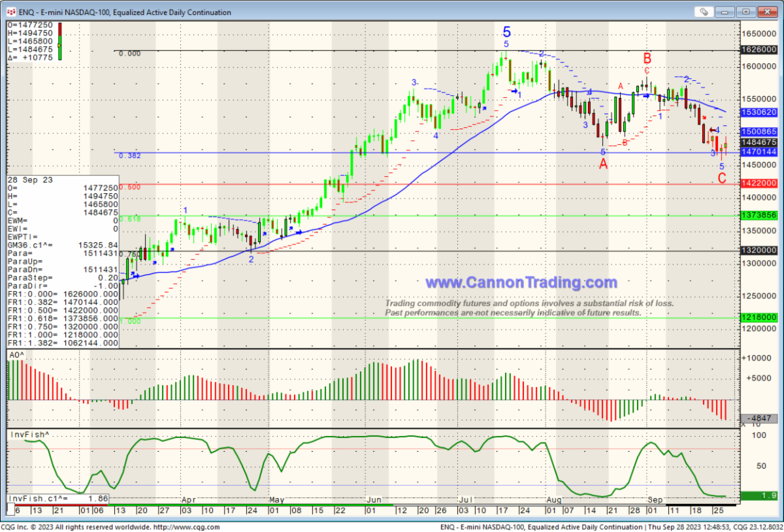The height and width of the screenshot is (532, 784).
Task: Click the red wave B label near September high
Action: point(647,57)
